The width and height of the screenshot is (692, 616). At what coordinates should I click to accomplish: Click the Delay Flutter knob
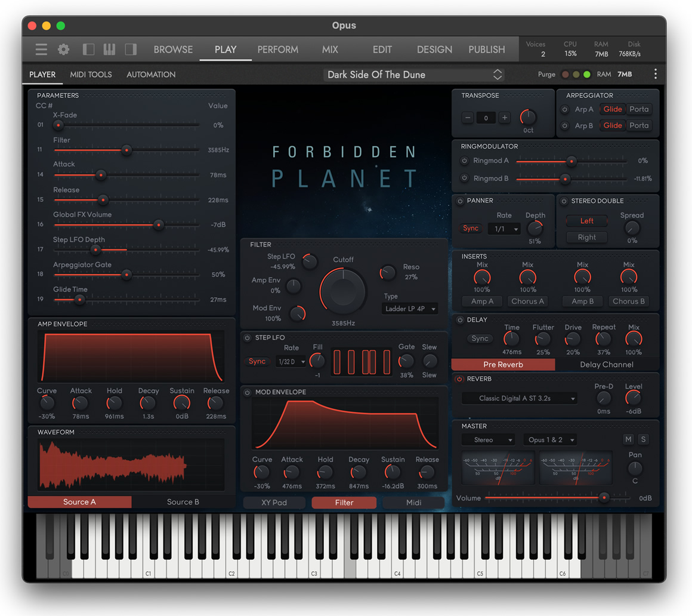(543, 340)
